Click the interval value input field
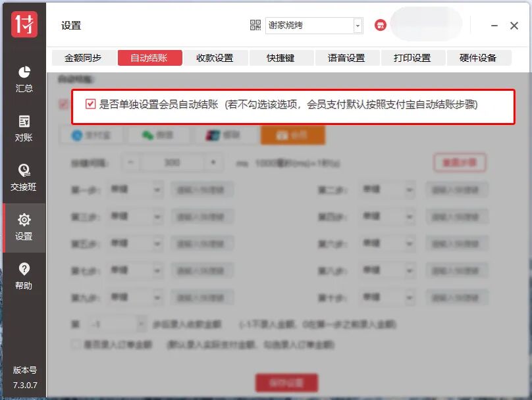 (173, 162)
